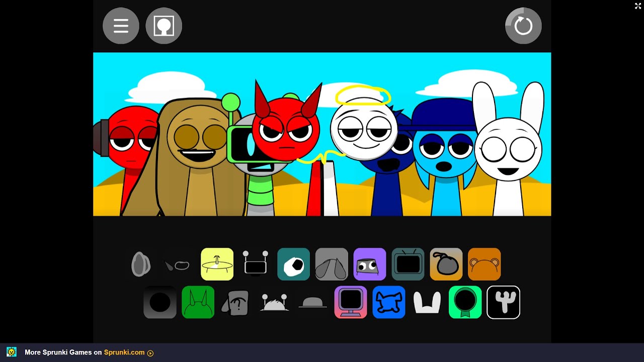Click the 'More Sprunki Games on' text

coord(63,352)
